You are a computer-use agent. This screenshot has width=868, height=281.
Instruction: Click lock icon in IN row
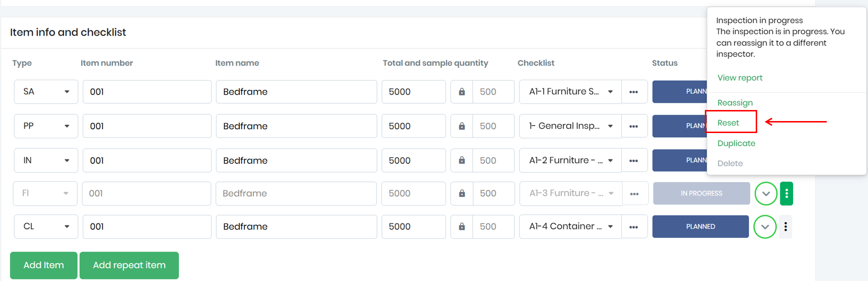[462, 160]
